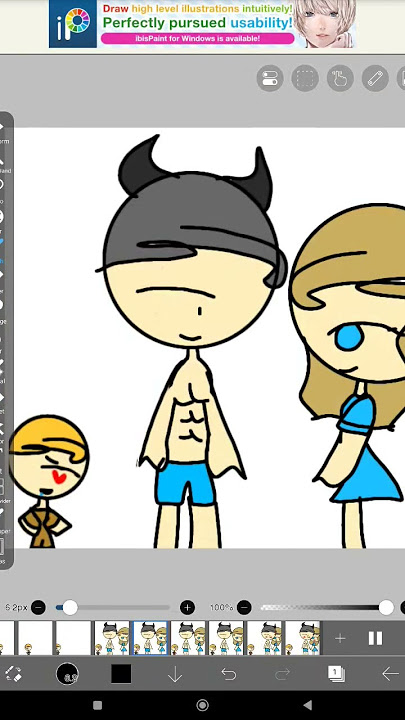Image resolution: width=405 pixels, height=720 pixels.
Task: Tap the Android home circle button
Action: [202, 705]
